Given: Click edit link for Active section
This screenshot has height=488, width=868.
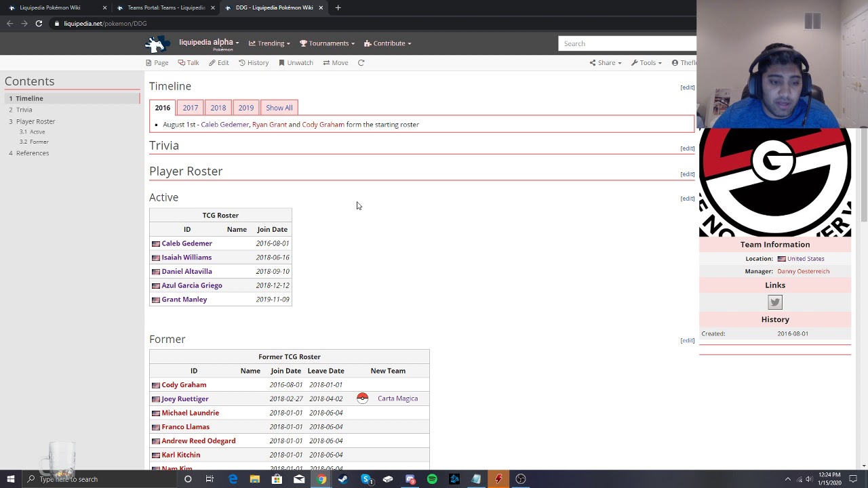Looking at the screenshot, I should [687, 199].
